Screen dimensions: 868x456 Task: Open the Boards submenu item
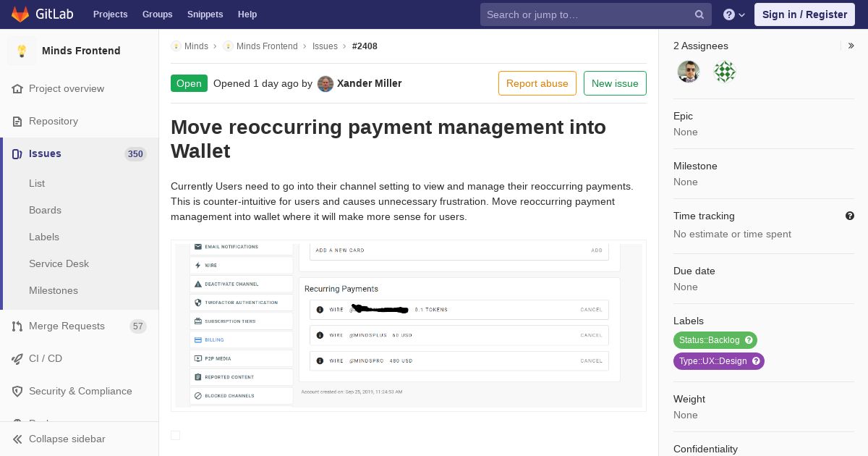tap(45, 210)
